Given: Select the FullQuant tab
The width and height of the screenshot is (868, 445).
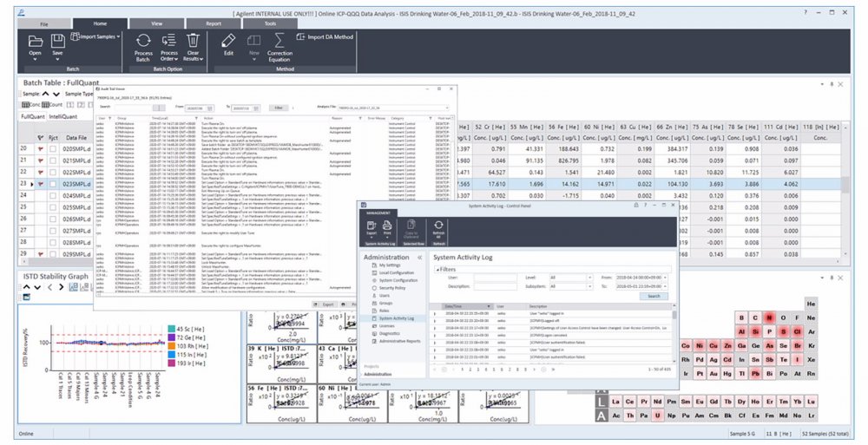Looking at the screenshot, I should pyautogui.click(x=33, y=117).
